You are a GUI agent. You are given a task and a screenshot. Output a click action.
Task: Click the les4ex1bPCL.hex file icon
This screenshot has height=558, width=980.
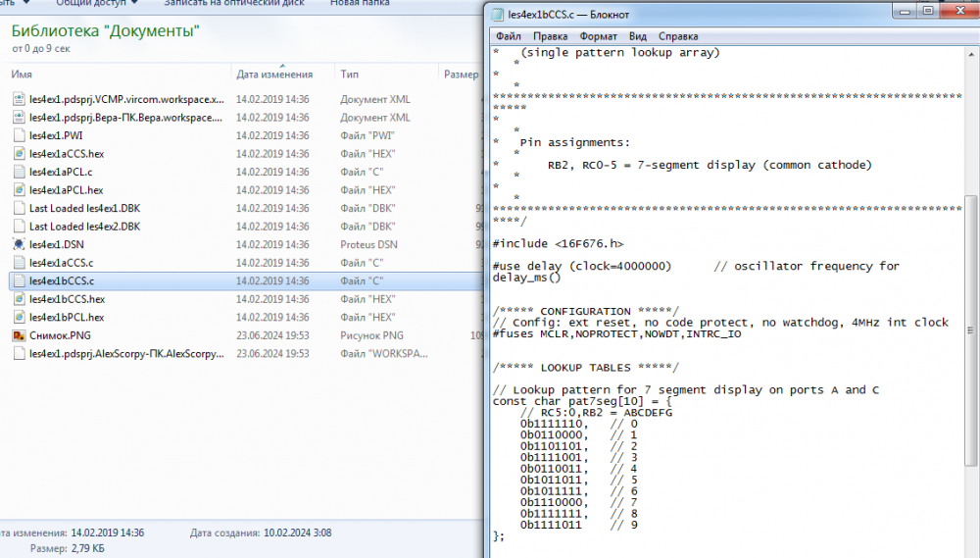(x=19, y=317)
